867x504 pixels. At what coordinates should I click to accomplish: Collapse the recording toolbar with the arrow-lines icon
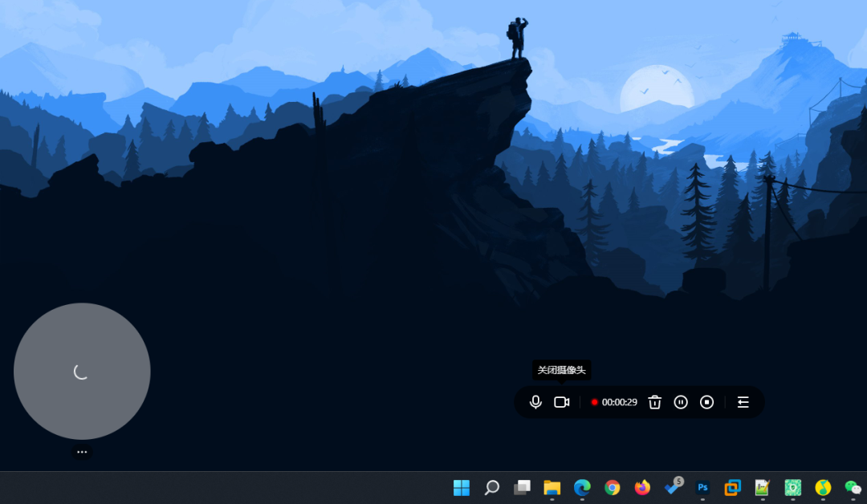tap(743, 402)
